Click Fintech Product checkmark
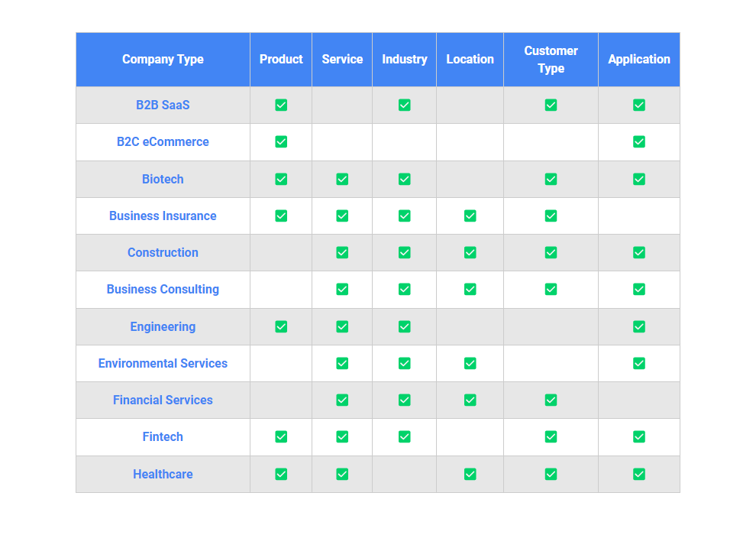This screenshot has height=535, width=756. click(x=281, y=437)
